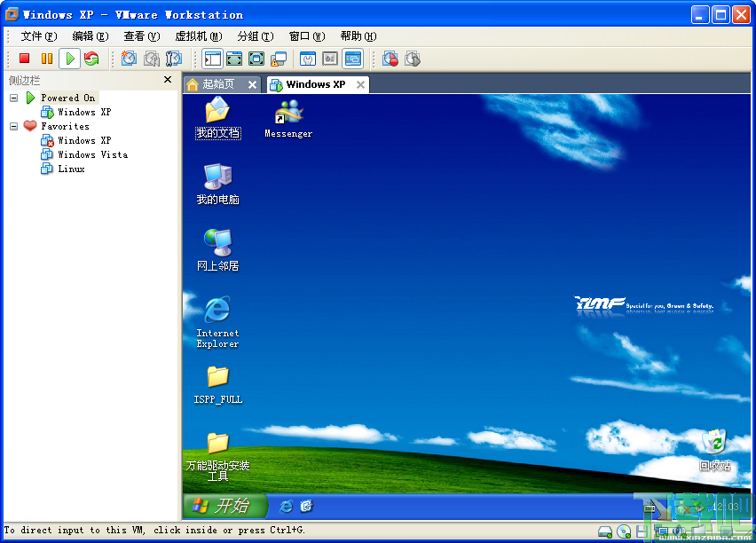Click the floppy drive status icon
Image resolution: width=756 pixels, height=543 pixels.
point(642,531)
